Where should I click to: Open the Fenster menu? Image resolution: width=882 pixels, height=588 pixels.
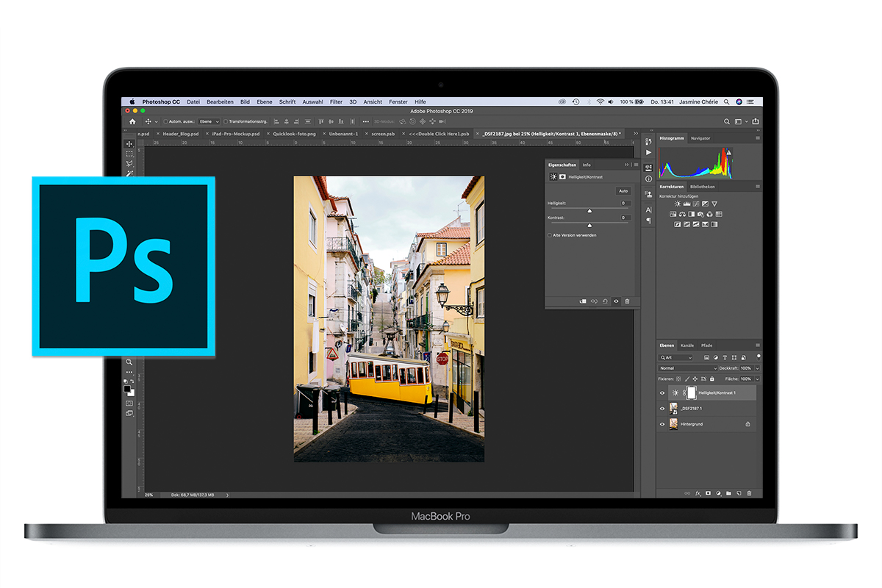point(398,101)
